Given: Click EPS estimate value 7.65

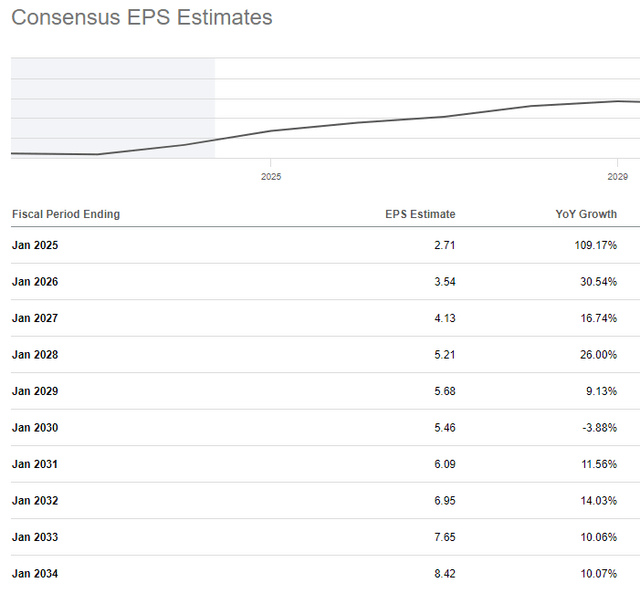Looking at the screenshot, I should pos(445,537).
